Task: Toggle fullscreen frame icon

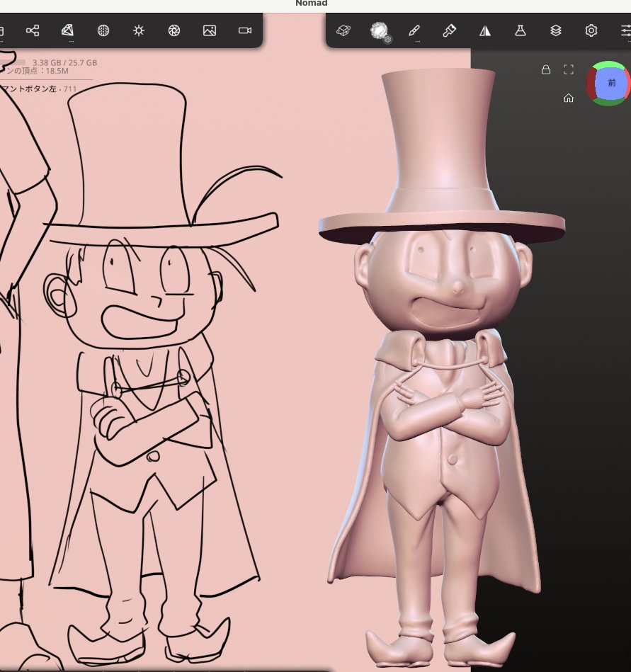Action: (569, 69)
